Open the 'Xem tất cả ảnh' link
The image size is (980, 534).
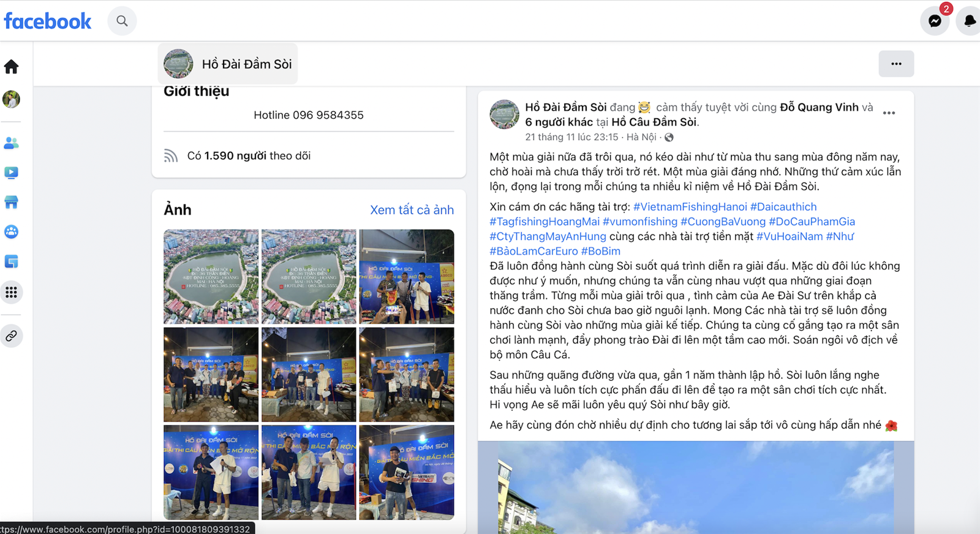(412, 210)
